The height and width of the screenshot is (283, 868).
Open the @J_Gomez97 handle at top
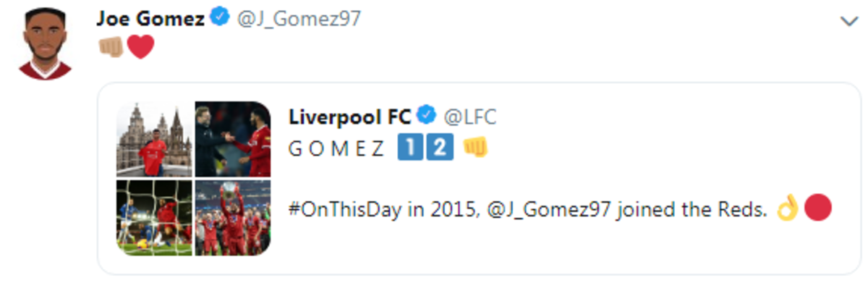(298, 20)
